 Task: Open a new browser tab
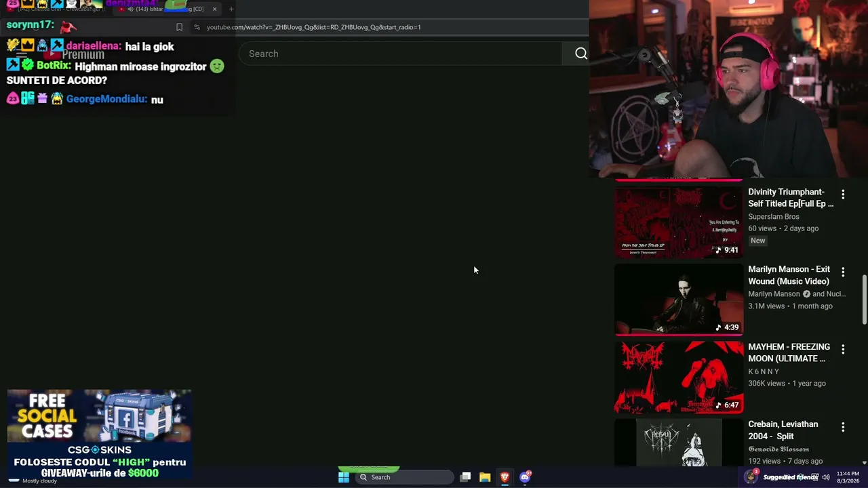click(231, 9)
